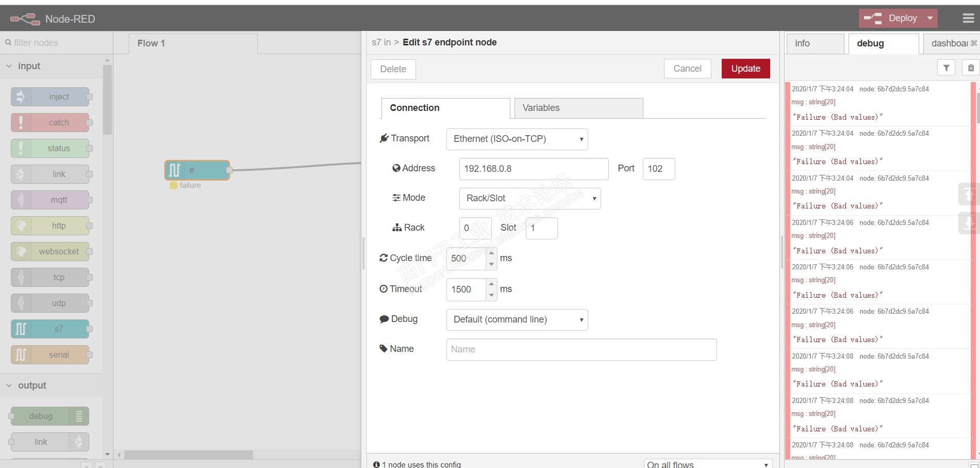Click the Rack number field
Image resolution: width=980 pixels, height=468 pixels.
coord(475,228)
